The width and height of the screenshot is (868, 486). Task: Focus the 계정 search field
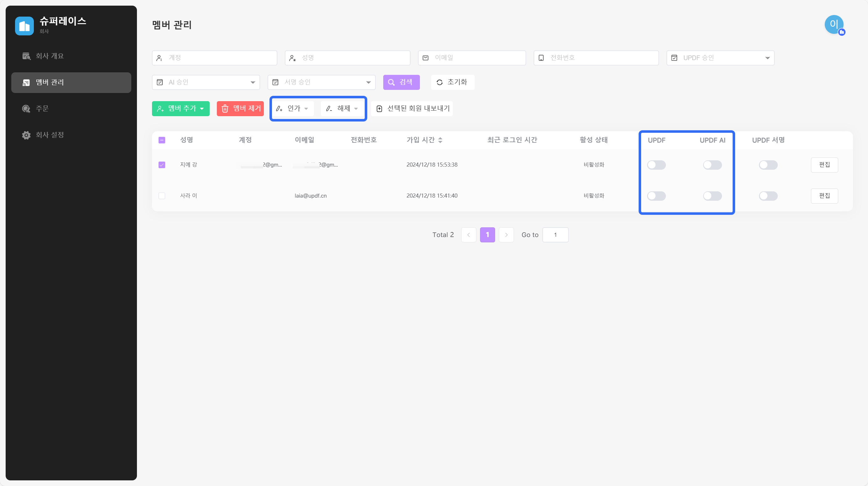[x=214, y=58]
